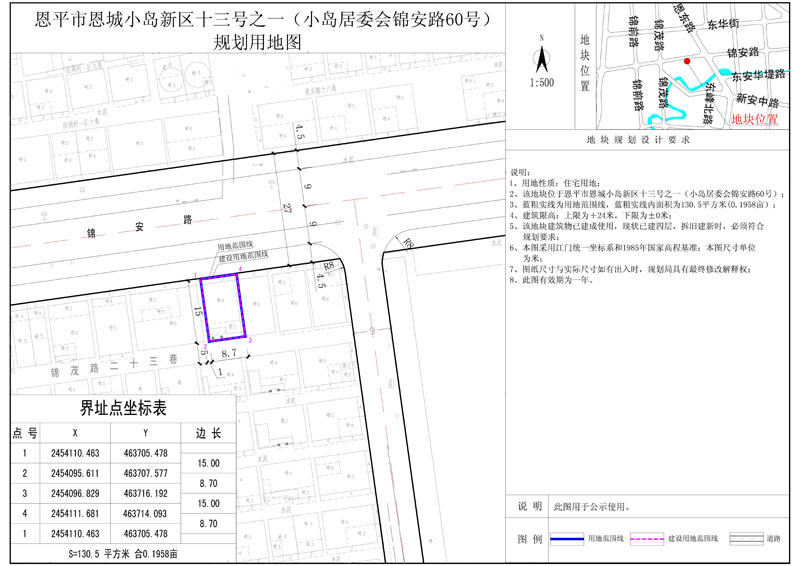Click the 1:500 scale label
This screenshot has height=566, width=800.
click(541, 83)
